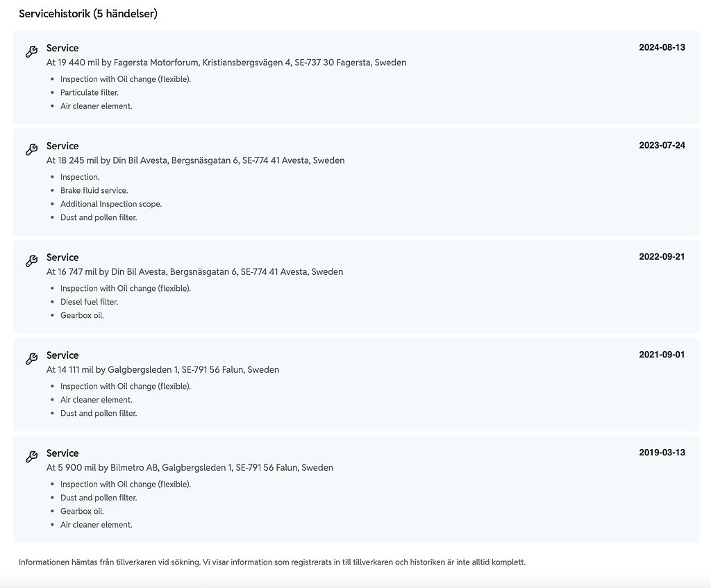711x588 pixels.
Task: Select the 2024-08-13 service date
Action: 662,47
